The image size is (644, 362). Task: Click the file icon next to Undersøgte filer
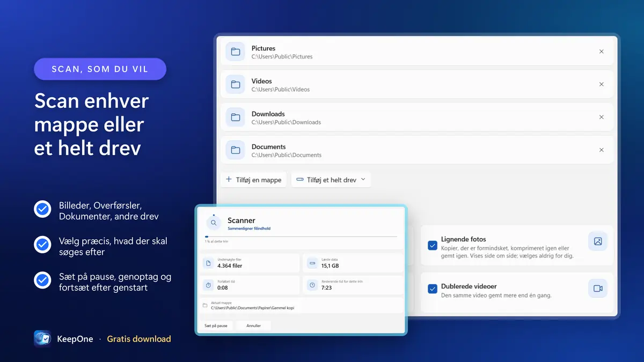pos(209,263)
